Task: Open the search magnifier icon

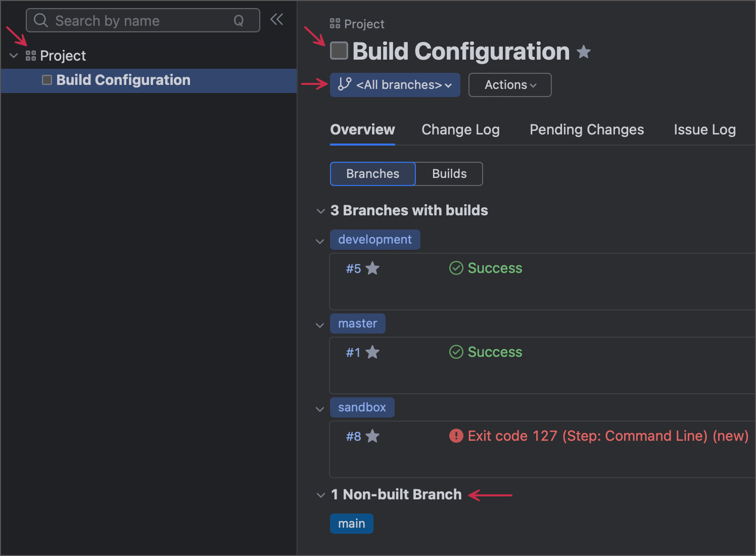Action: tap(40, 20)
